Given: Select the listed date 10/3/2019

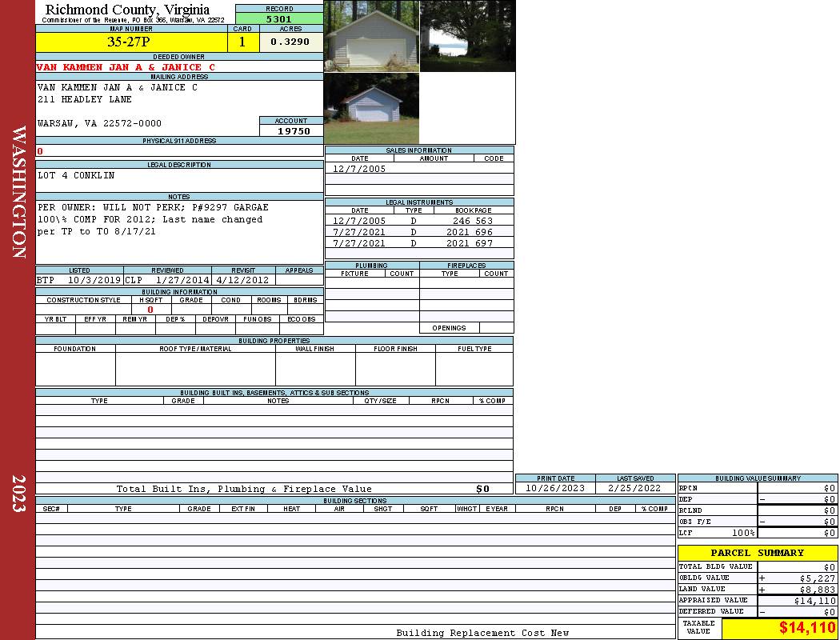Looking at the screenshot, I should coord(94,281).
